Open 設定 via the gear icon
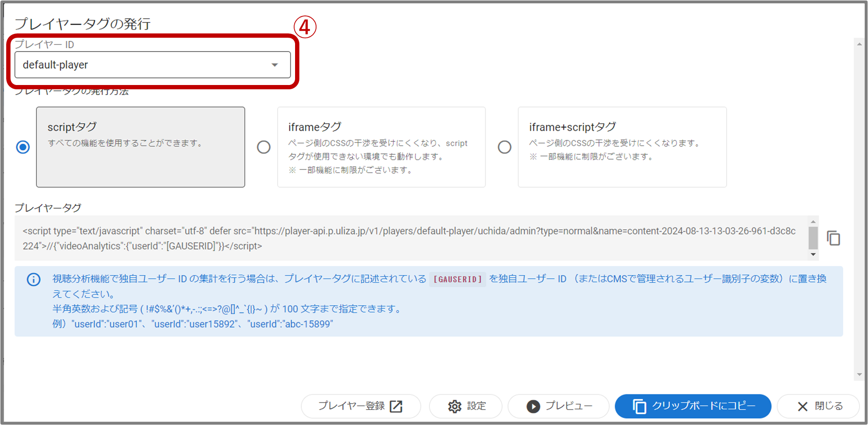This screenshot has height=425, width=868. point(455,406)
